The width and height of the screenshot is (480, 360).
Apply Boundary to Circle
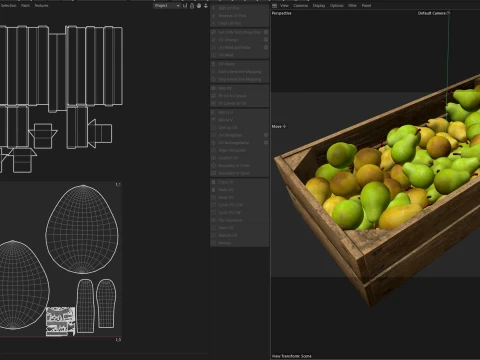pyautogui.click(x=239, y=166)
